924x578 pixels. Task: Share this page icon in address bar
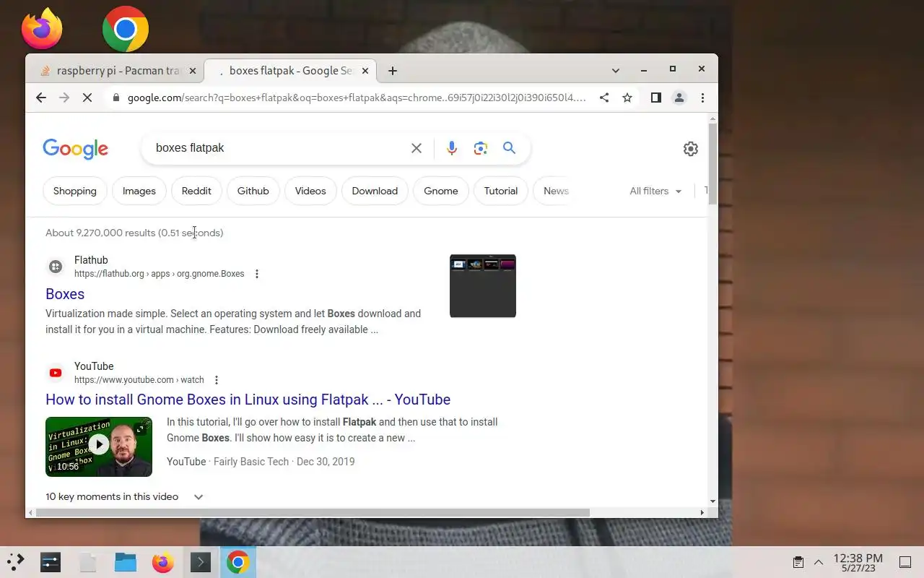click(x=604, y=98)
